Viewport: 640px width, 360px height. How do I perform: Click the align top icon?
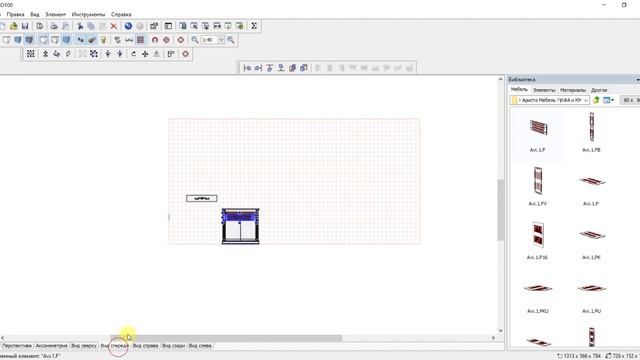pyautogui.click(x=270, y=68)
